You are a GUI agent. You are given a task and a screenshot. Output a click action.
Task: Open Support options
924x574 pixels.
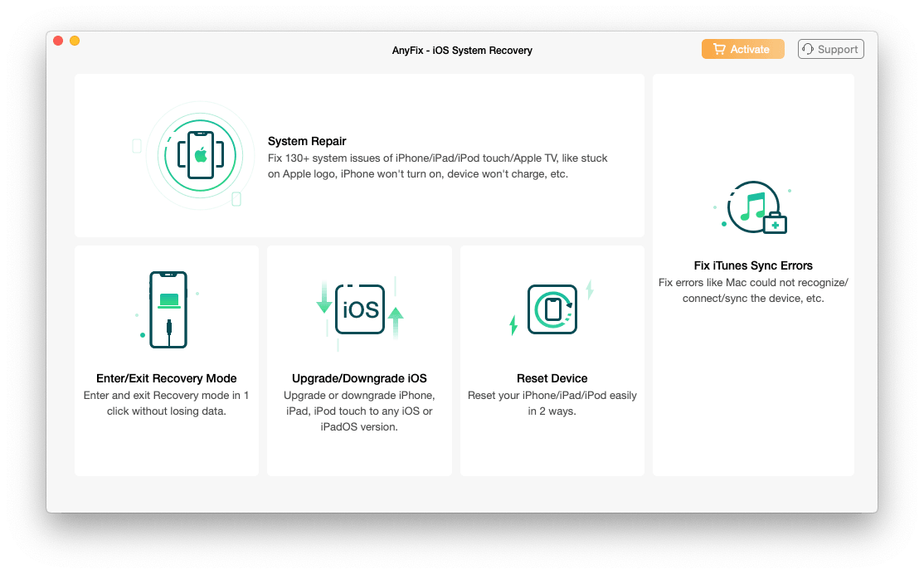pos(830,49)
